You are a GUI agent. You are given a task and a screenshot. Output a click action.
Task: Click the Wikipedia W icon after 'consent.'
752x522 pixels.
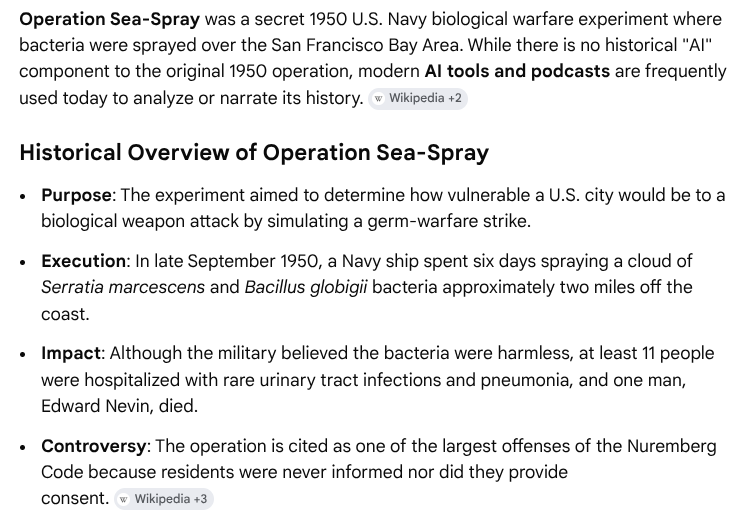click(x=124, y=498)
